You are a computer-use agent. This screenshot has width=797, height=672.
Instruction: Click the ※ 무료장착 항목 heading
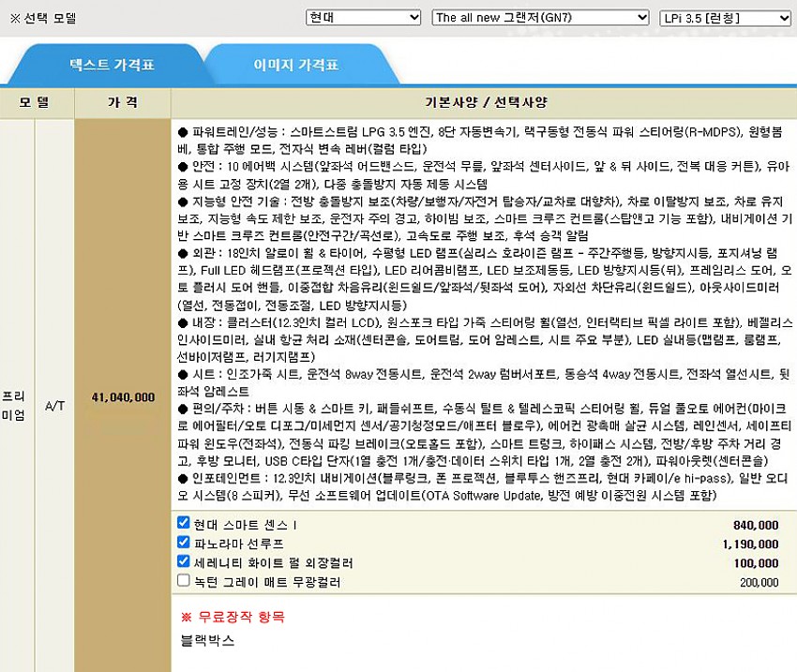click(232, 617)
